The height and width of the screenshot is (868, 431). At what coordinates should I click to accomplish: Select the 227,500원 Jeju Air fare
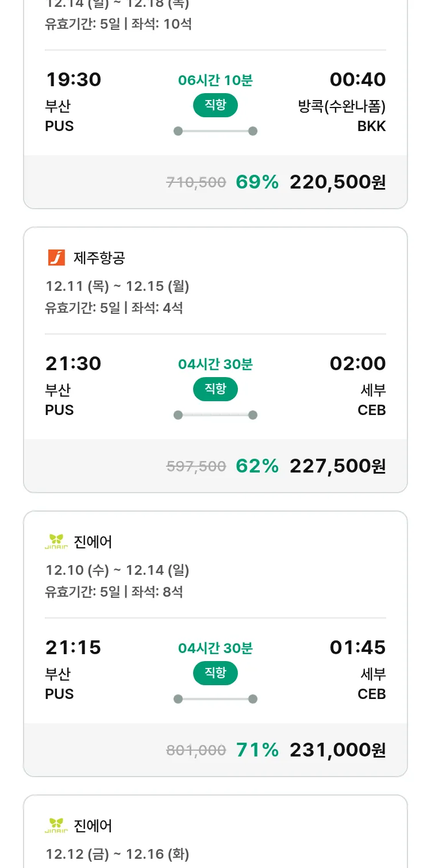click(337, 466)
